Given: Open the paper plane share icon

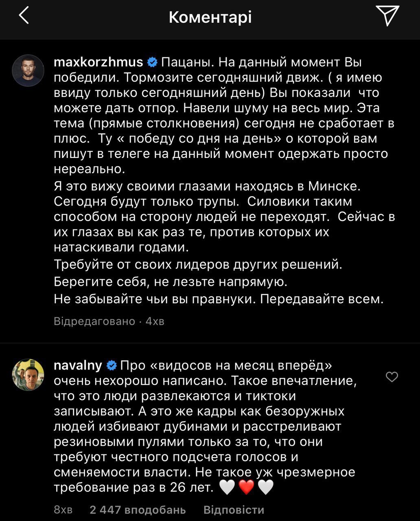Looking at the screenshot, I should (387, 17).
